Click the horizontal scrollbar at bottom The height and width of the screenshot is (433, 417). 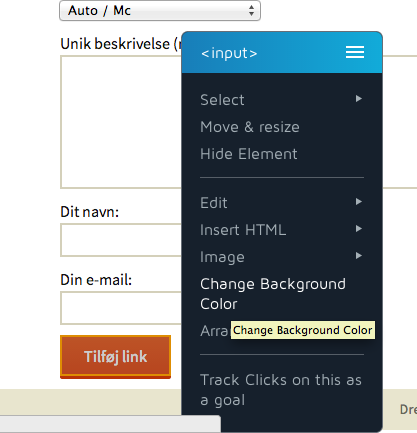coord(110,424)
